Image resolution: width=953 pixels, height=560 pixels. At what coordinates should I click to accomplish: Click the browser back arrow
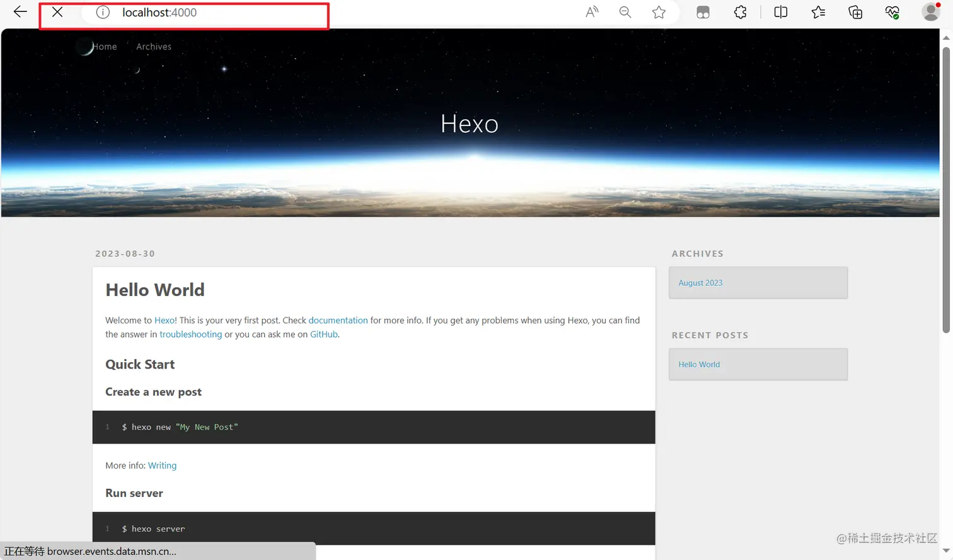(x=20, y=12)
